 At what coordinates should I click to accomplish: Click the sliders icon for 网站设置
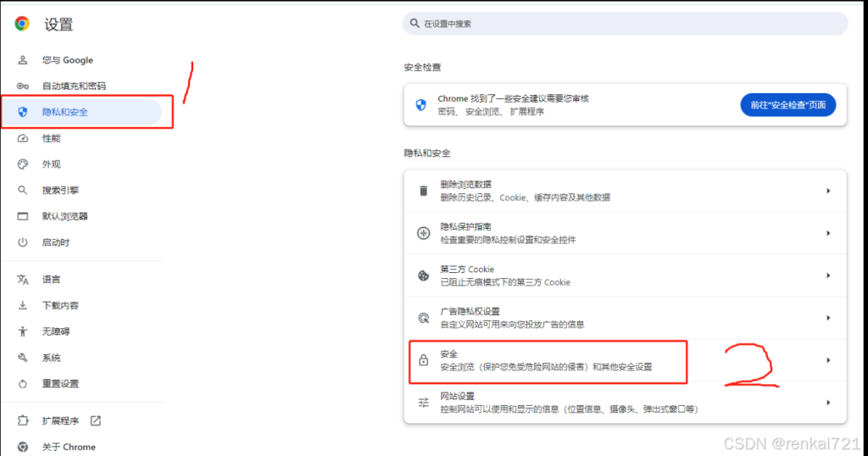tap(424, 403)
